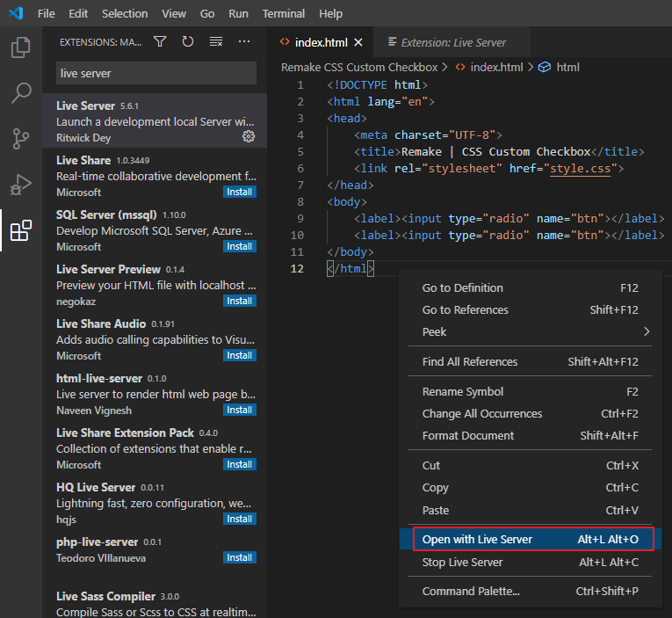Choose Find All References
Viewport: 672px width, 618px height.
click(x=531, y=361)
